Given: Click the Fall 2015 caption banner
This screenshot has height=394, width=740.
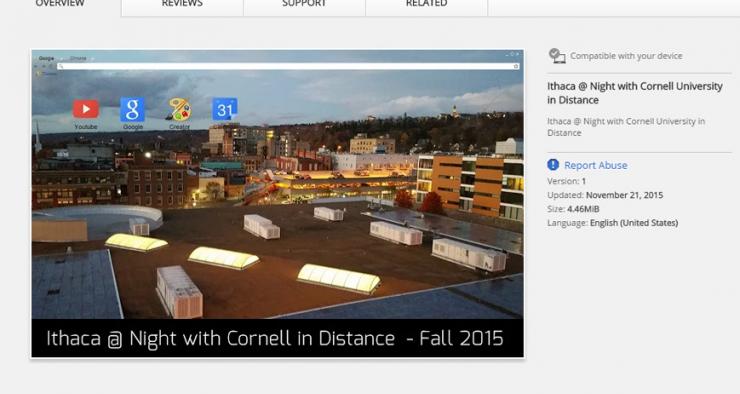Looking at the screenshot, I should tap(278, 338).
